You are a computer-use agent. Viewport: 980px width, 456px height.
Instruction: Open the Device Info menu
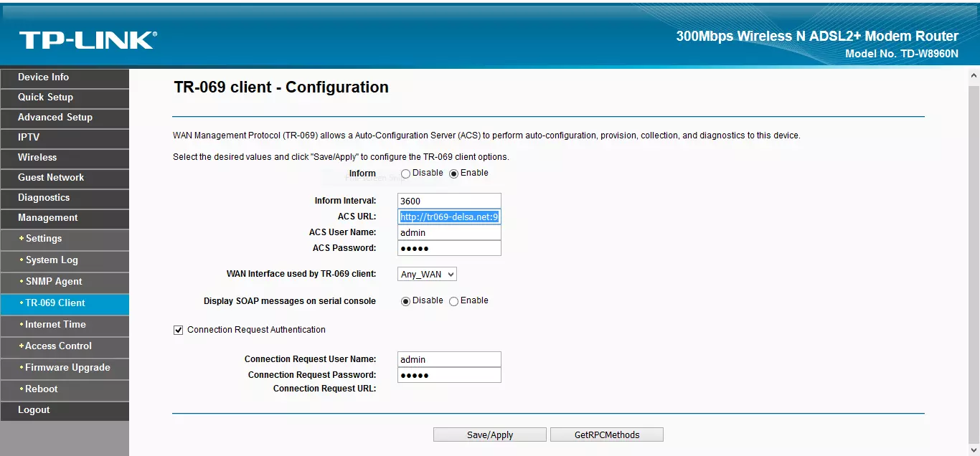coord(65,77)
